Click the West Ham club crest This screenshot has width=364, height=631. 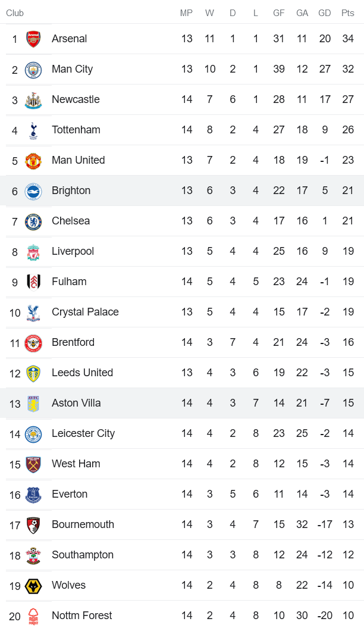(x=33, y=464)
